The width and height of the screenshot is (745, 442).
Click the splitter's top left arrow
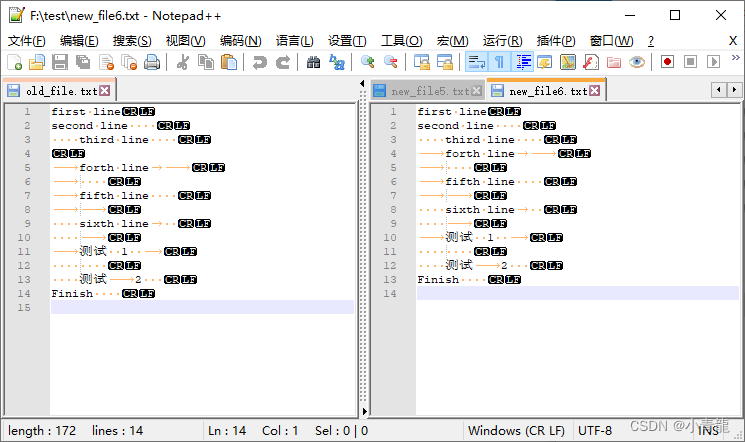363,84
